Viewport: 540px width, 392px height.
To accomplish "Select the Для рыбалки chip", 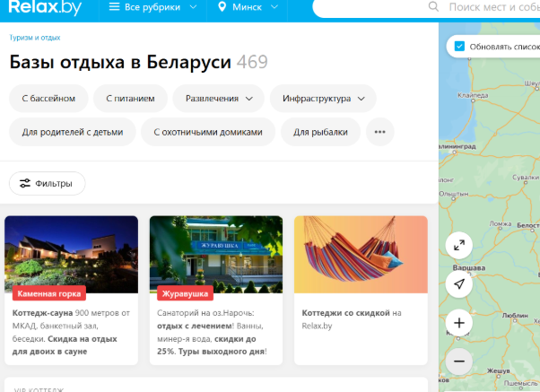I will [320, 132].
